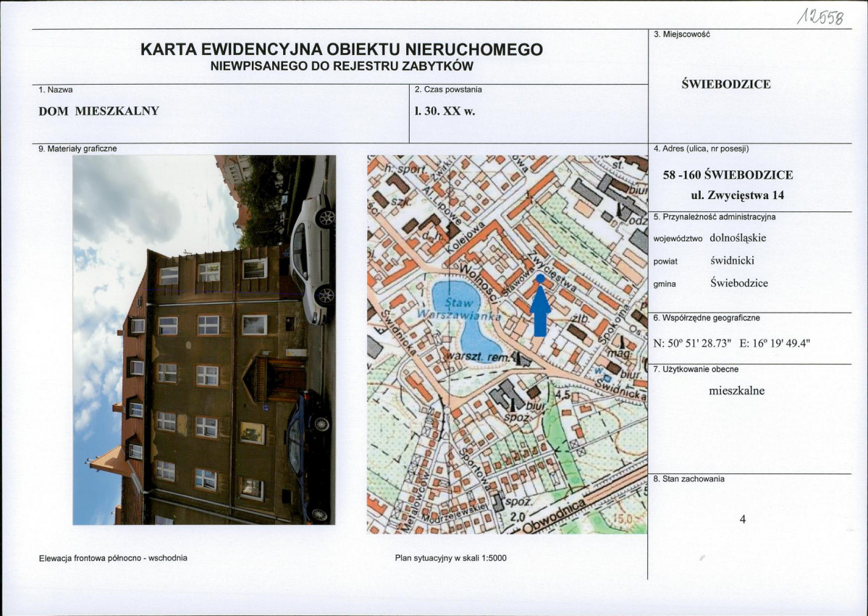Click the latitude "N: 50° 51' 28.73""

[692, 343]
